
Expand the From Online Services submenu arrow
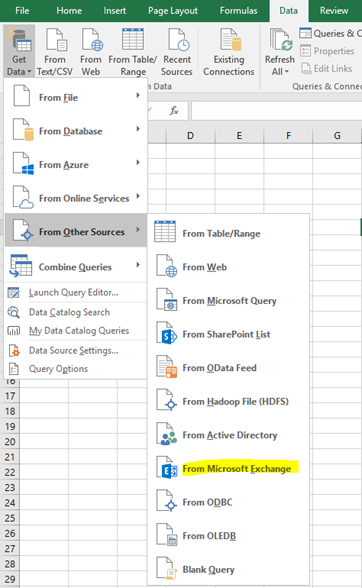tap(138, 196)
